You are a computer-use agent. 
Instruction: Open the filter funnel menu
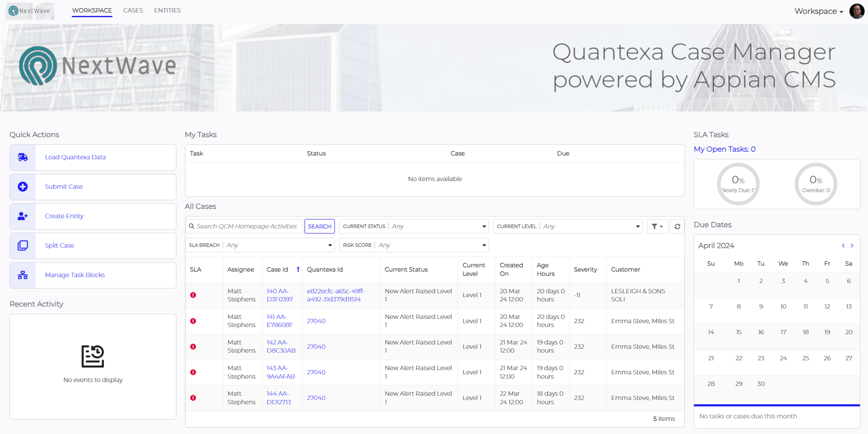657,227
